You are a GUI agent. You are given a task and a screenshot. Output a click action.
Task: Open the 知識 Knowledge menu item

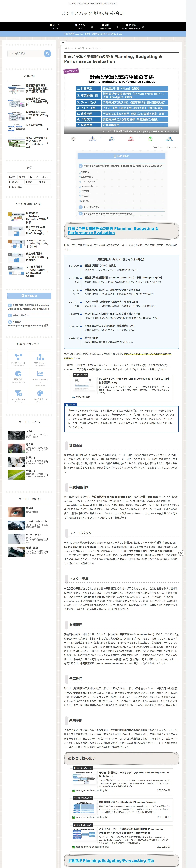[105, 27]
